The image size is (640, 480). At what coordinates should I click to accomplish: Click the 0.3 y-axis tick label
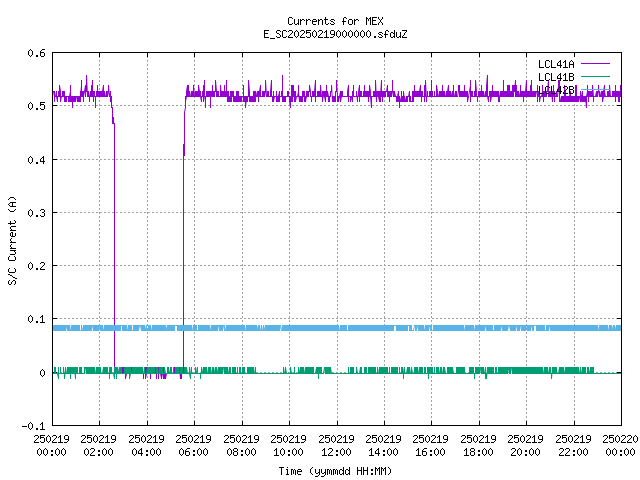36,213
